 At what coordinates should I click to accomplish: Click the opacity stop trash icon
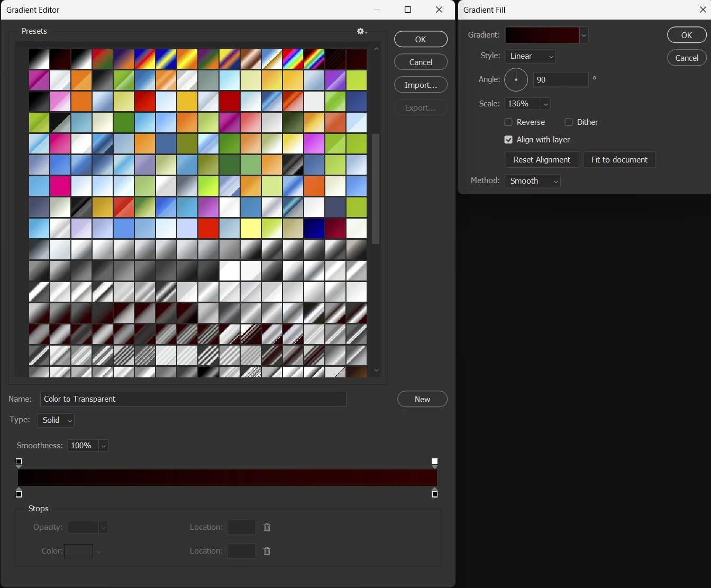click(267, 527)
